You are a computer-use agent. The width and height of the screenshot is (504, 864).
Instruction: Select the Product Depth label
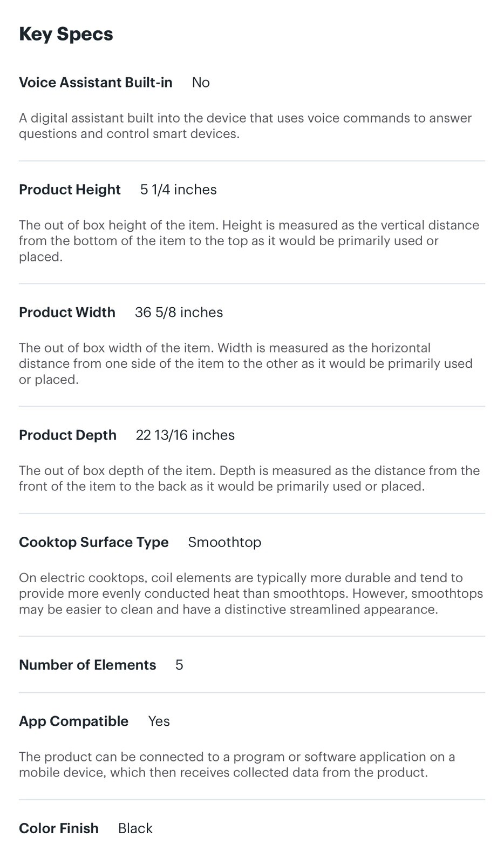67,435
